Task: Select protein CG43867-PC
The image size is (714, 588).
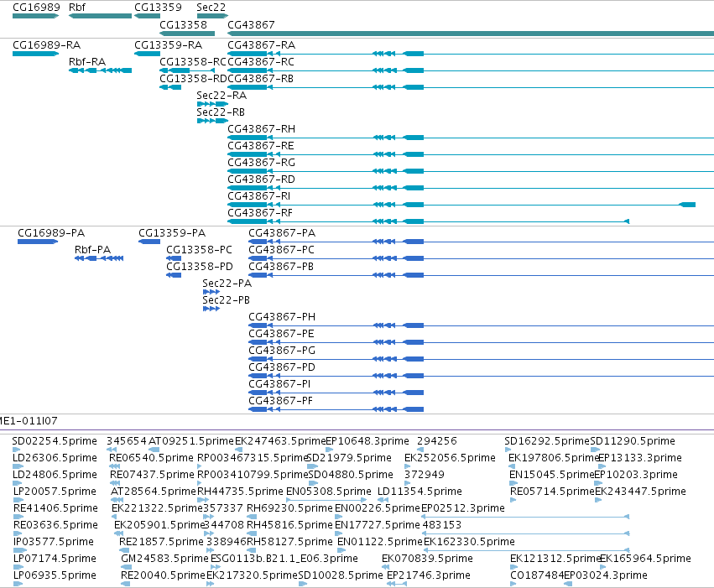Action: pyautogui.click(x=282, y=249)
